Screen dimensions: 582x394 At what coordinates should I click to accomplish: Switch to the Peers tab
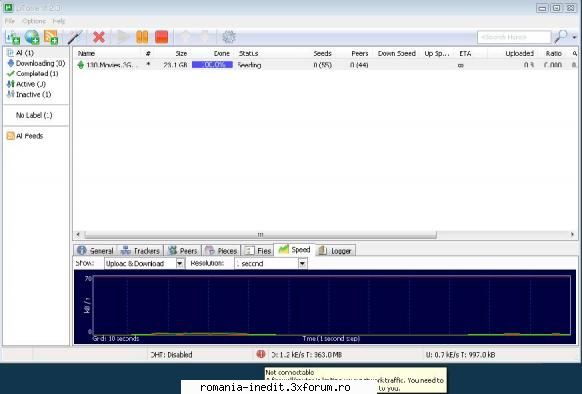pyautogui.click(x=183, y=251)
